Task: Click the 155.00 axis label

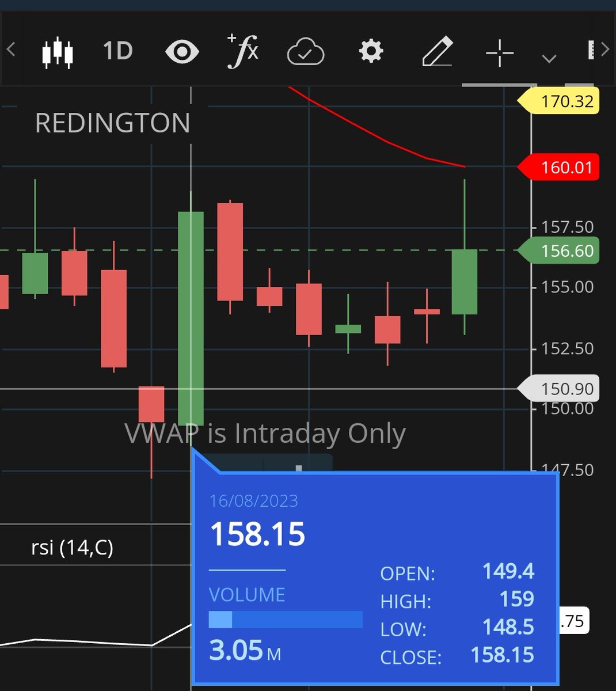Action: tap(567, 287)
